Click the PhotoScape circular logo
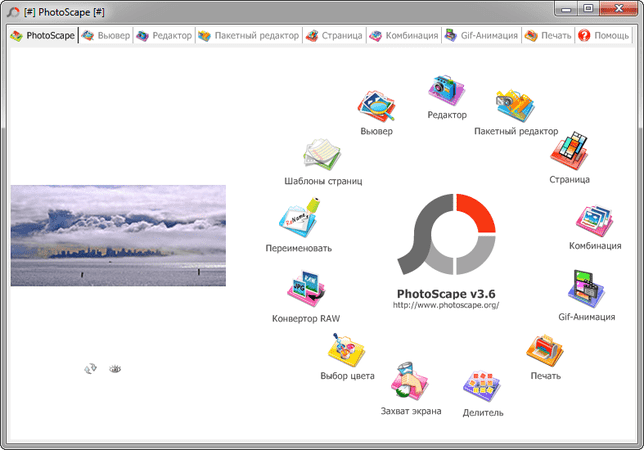This screenshot has height=450, width=644. pyautogui.click(x=446, y=235)
